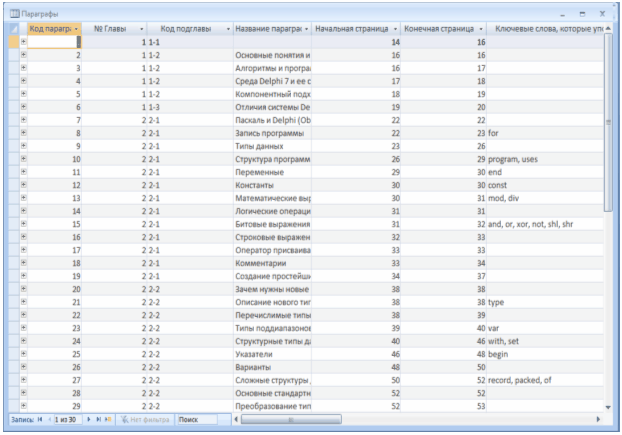Screen dimensions: 622x435
Task: Click the Нет фильтра filter indicator
Action: (143, 420)
